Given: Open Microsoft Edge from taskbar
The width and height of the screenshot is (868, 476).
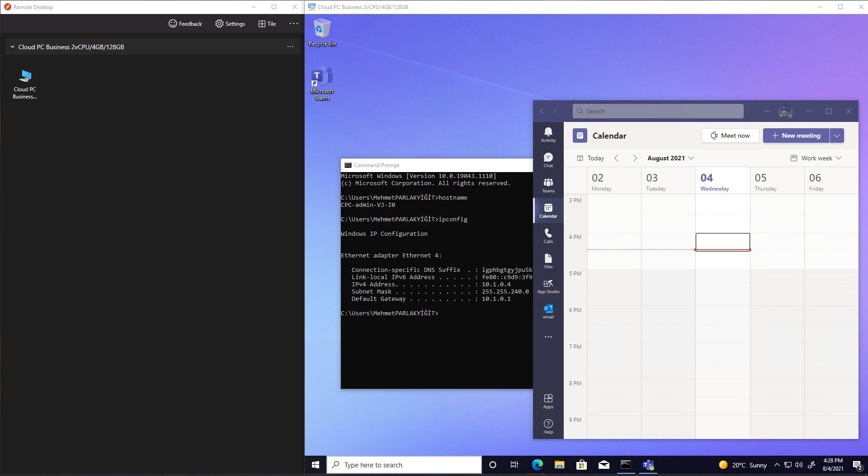Looking at the screenshot, I should [x=537, y=465].
